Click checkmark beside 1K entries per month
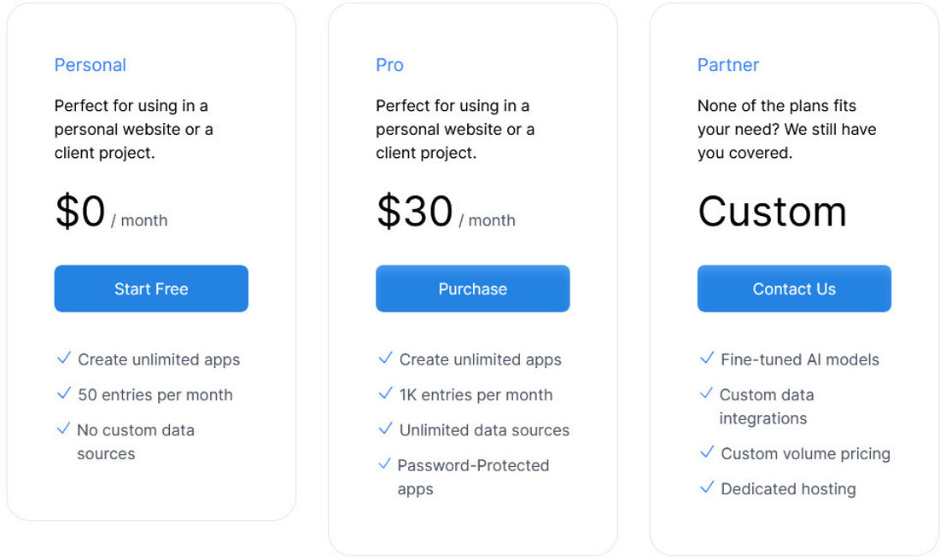 click(x=386, y=394)
